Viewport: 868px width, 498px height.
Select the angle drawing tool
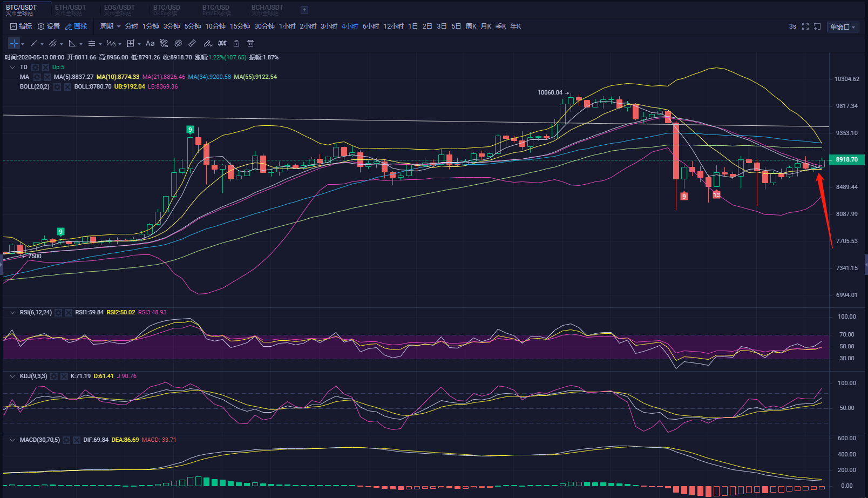click(72, 44)
